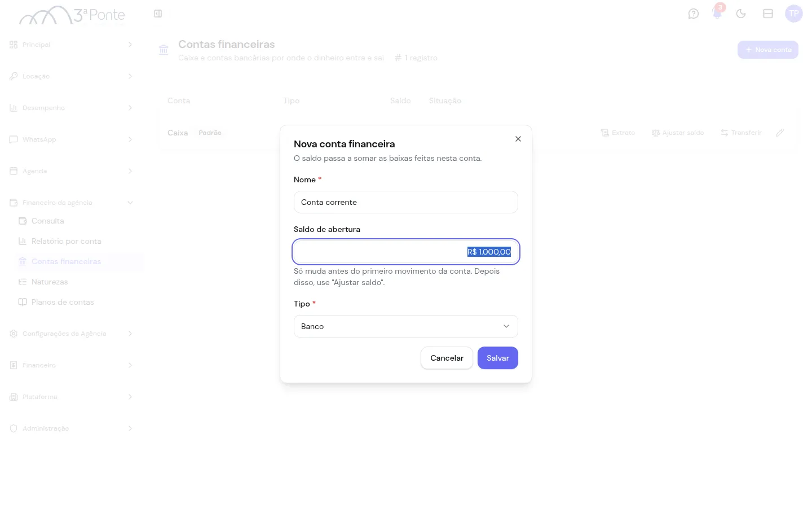Click Transferir for the Caixa account
Image resolution: width=812 pixels, height=508 pixels.
[x=741, y=133]
